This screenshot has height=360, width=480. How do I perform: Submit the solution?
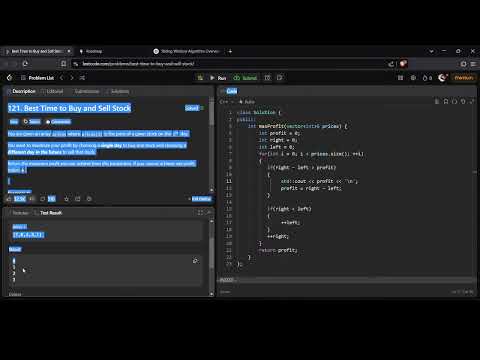tap(245, 78)
